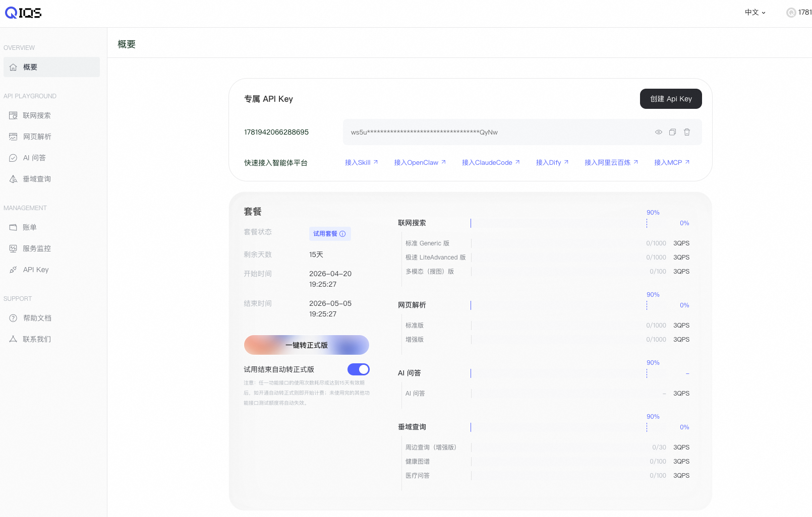
Task: Click the 网页解析 page icon
Action: coord(13,137)
